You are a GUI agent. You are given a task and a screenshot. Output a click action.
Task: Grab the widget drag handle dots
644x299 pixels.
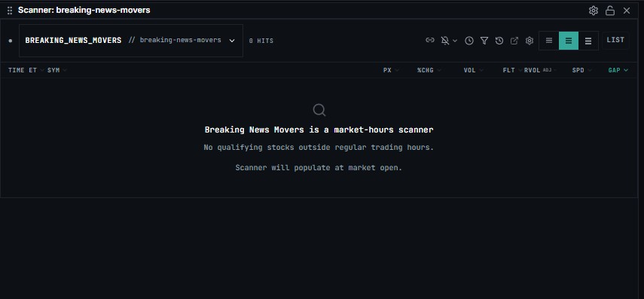10,11
